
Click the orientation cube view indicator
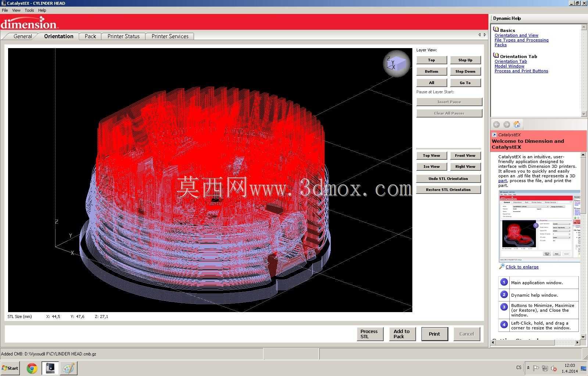(x=397, y=64)
